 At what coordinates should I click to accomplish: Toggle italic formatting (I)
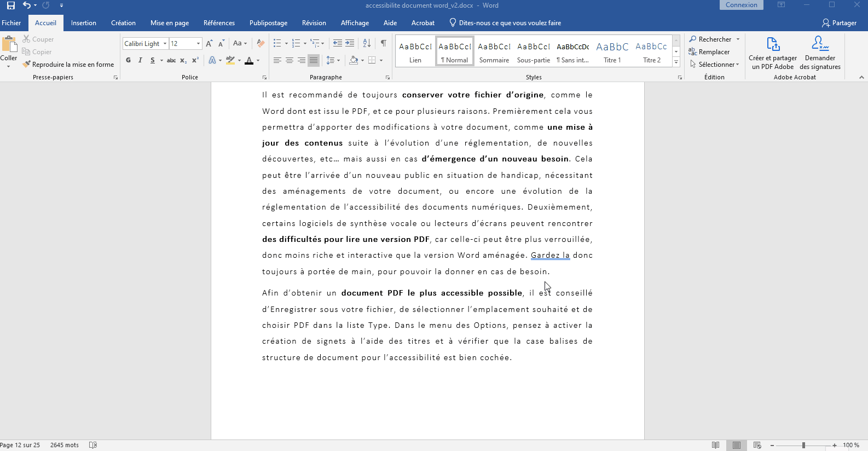[x=140, y=60]
